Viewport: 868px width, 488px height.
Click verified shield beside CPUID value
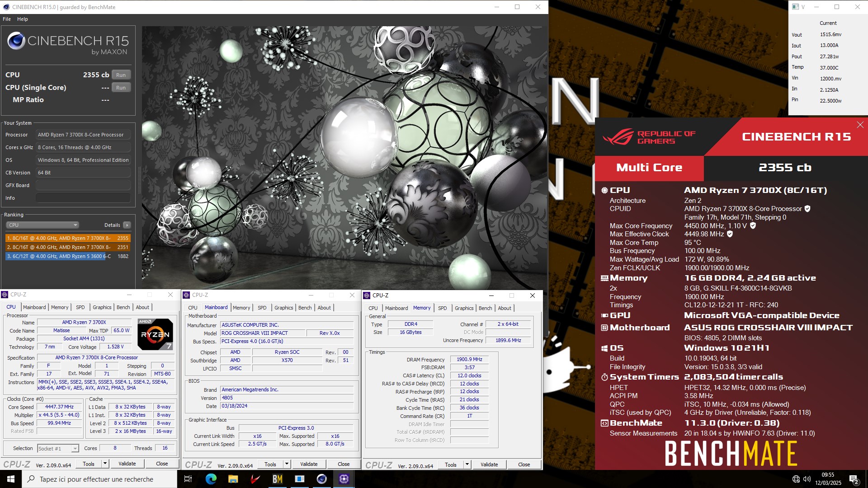[807, 209]
